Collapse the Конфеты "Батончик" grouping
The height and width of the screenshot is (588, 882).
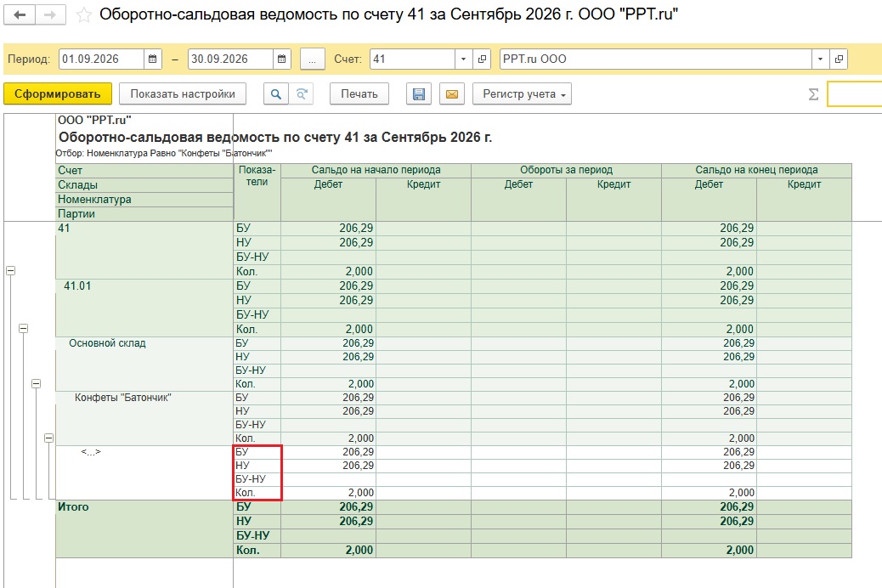coord(49,438)
